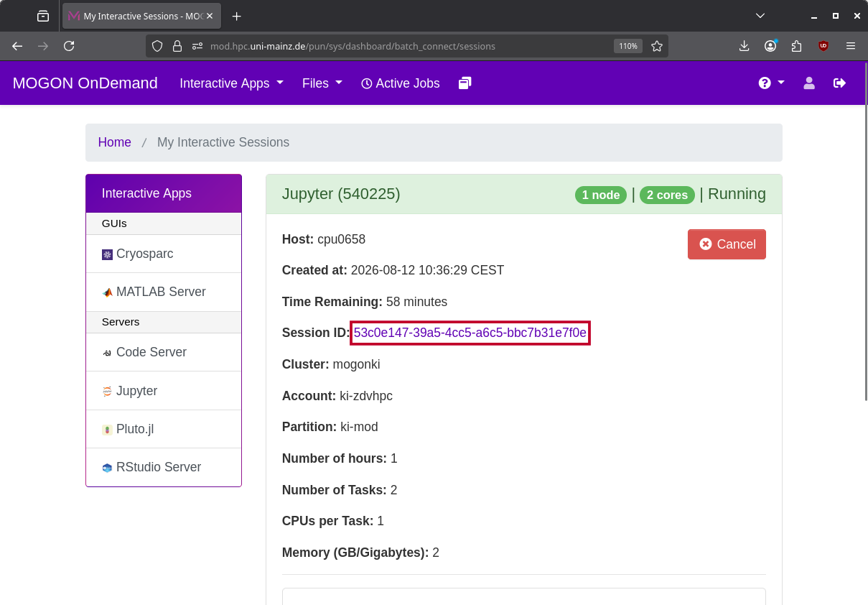Click the cluster value mogonki

[x=357, y=364]
